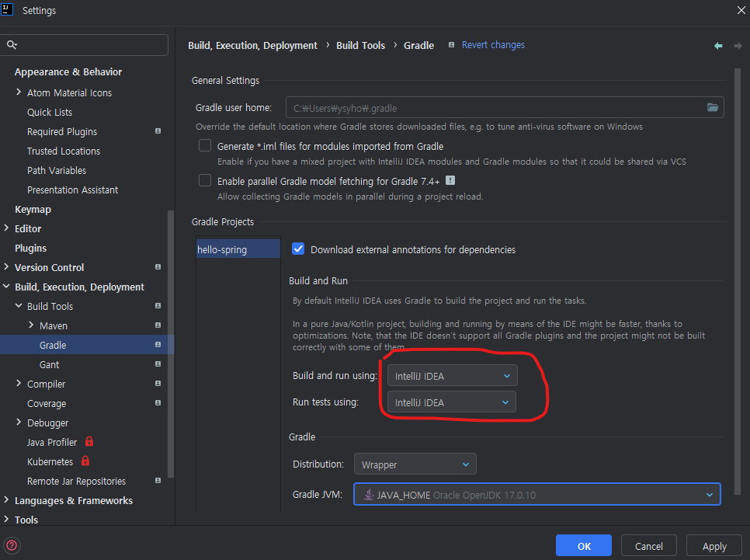Screen dimensions: 750x560
Task: Click the Gradle panel vertical scrollbar
Action: (737, 281)
